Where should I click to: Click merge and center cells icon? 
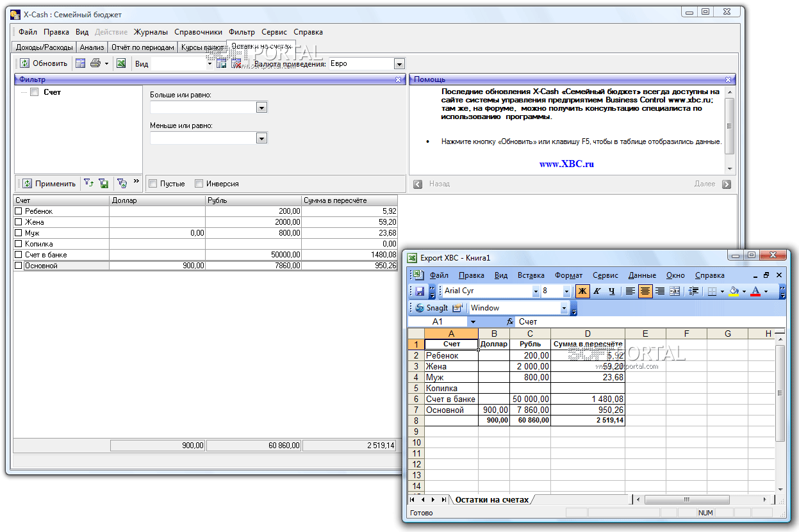pos(674,291)
